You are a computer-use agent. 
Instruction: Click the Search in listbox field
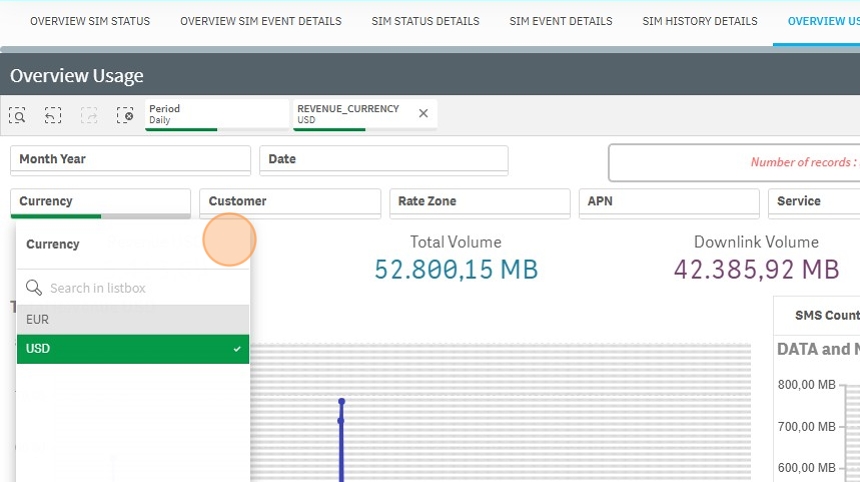pyautogui.click(x=140, y=288)
